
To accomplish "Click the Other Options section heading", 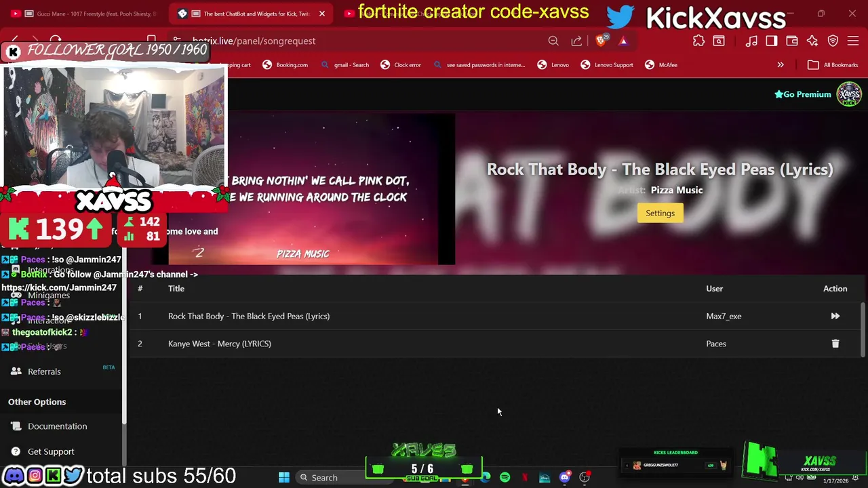I will click(37, 402).
